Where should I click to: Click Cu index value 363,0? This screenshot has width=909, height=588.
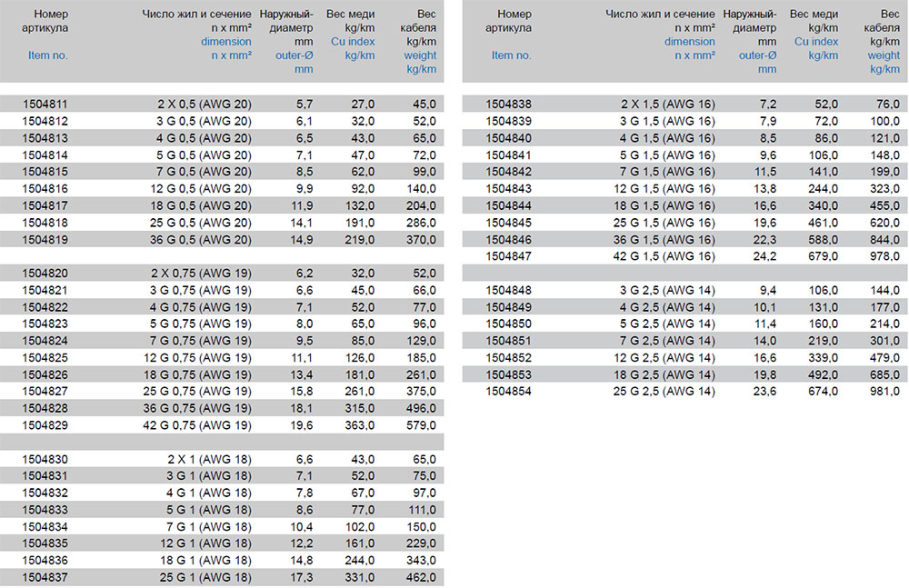pos(359,425)
